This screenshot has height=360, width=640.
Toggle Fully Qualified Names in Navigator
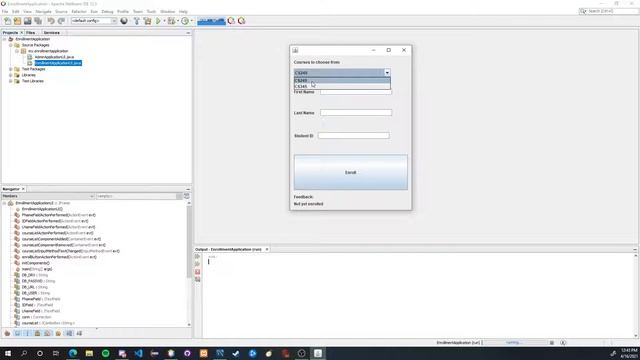[58, 333]
